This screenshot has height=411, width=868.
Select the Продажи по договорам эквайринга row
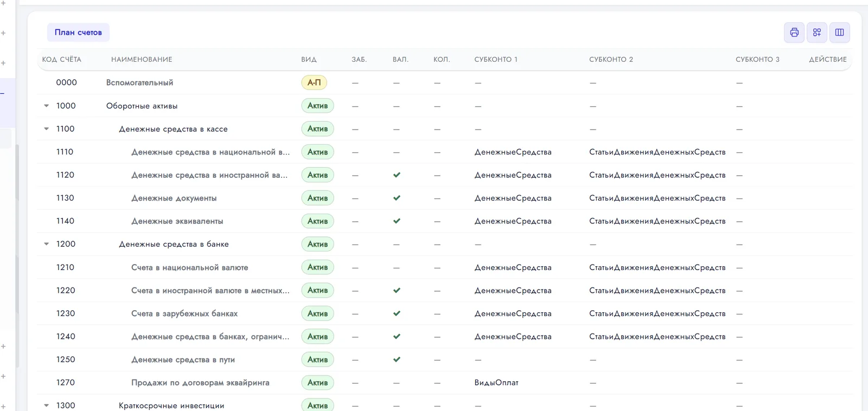coord(445,382)
